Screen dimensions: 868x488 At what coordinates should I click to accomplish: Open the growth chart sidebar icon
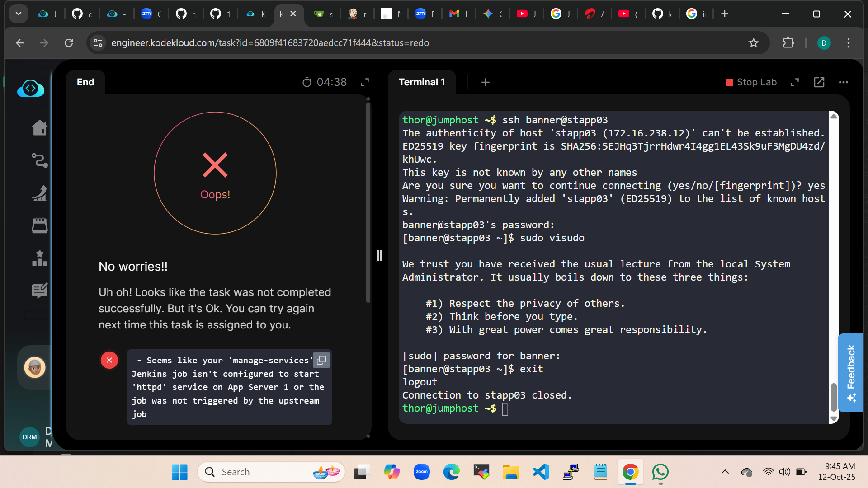click(40, 193)
